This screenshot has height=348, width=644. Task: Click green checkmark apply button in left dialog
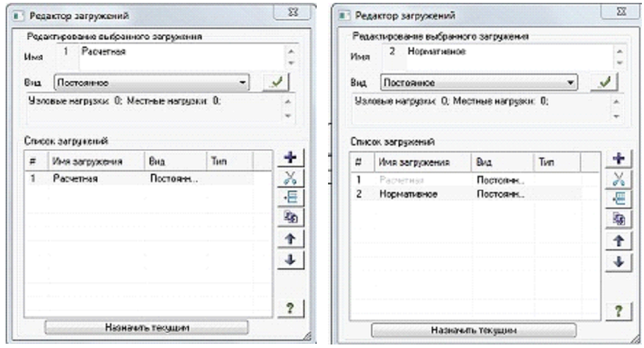point(276,83)
